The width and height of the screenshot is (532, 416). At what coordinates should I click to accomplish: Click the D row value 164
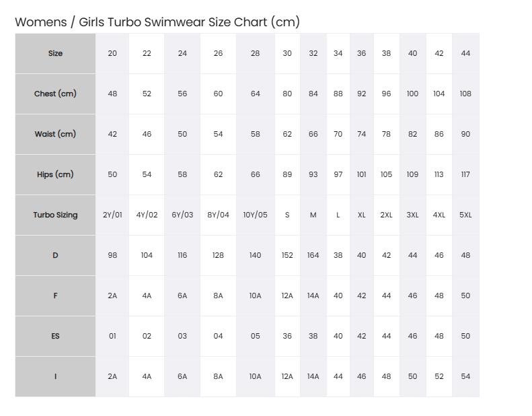(313, 255)
